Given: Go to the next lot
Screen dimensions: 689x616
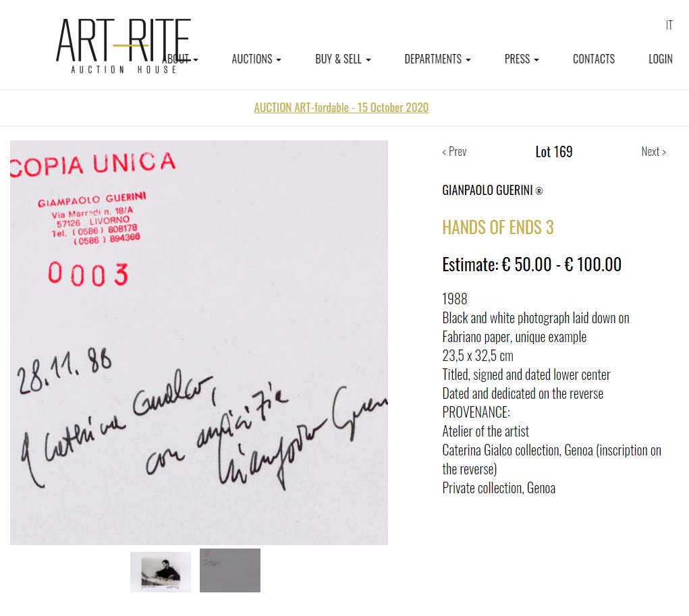Looking at the screenshot, I should [653, 152].
